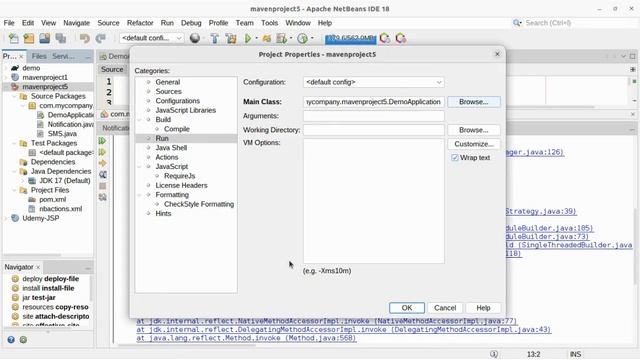Expand the Udemy-JSP project node
Image resolution: width=640 pixels, height=360 pixels.
[x=6, y=218]
